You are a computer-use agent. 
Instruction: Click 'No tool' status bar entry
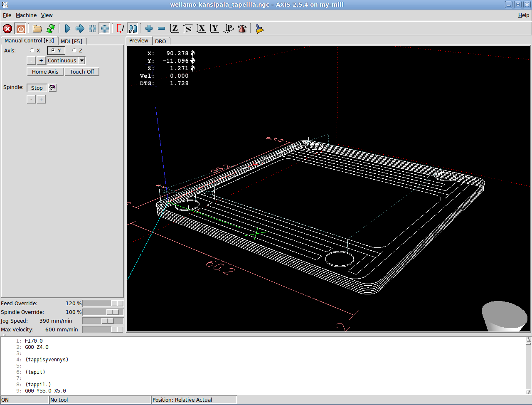100,400
